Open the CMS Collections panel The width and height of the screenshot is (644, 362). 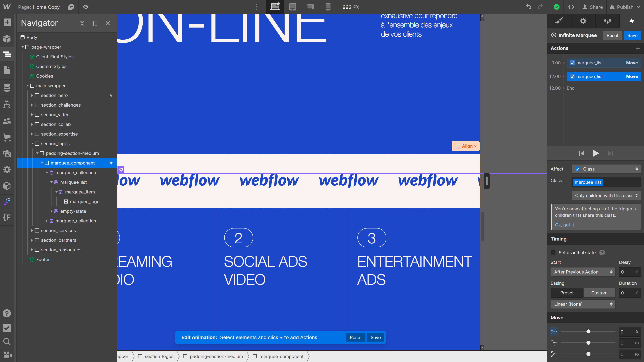7,87
